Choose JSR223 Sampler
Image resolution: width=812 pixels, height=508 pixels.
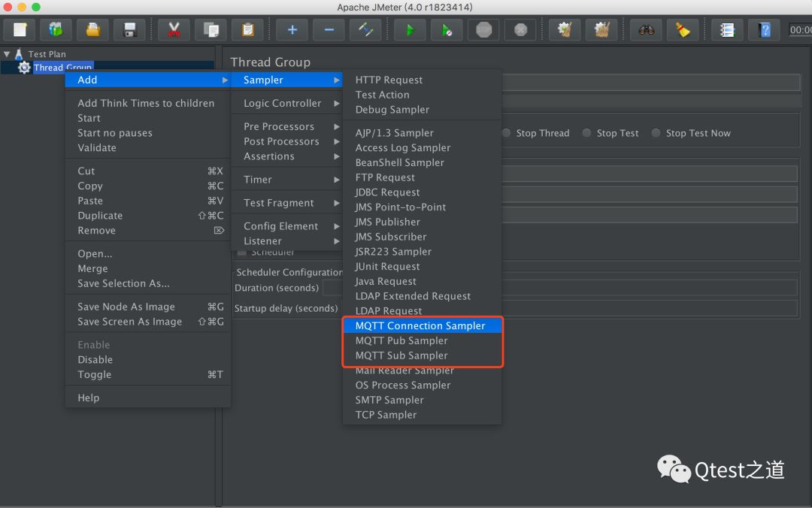click(x=422, y=252)
